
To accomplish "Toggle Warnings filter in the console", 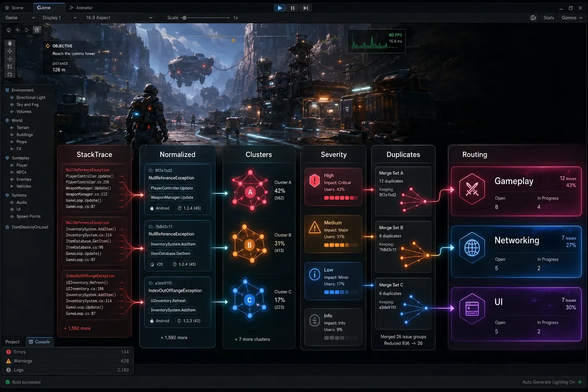I will tap(67, 361).
